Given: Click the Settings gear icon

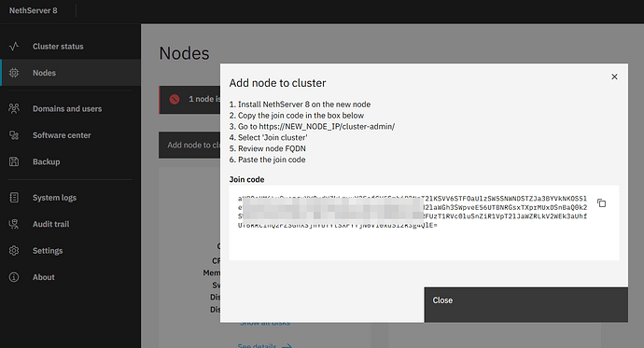Looking at the screenshot, I should point(14,250).
